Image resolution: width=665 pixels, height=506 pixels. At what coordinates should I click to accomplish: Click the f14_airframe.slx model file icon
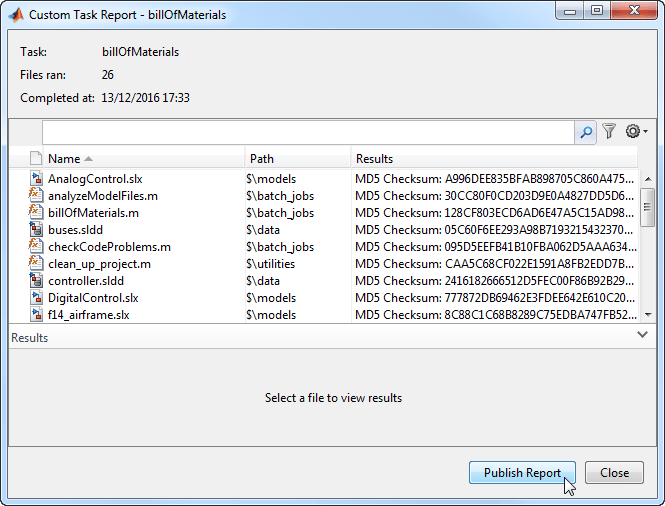(x=36, y=314)
